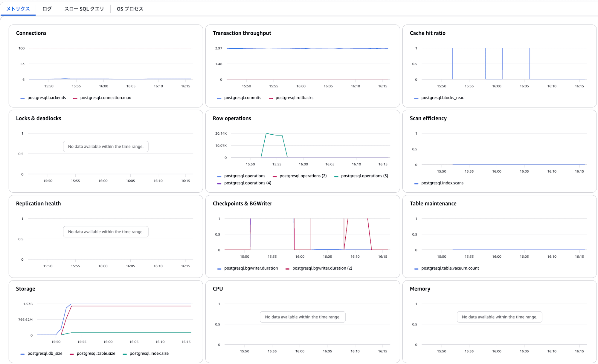598x364 pixels.
Task: Click the 1.53B axis label in Storage
Action: [x=28, y=304]
